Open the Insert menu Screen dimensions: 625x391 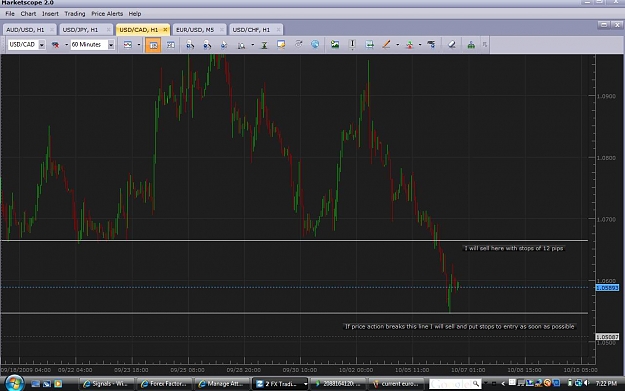[50, 14]
